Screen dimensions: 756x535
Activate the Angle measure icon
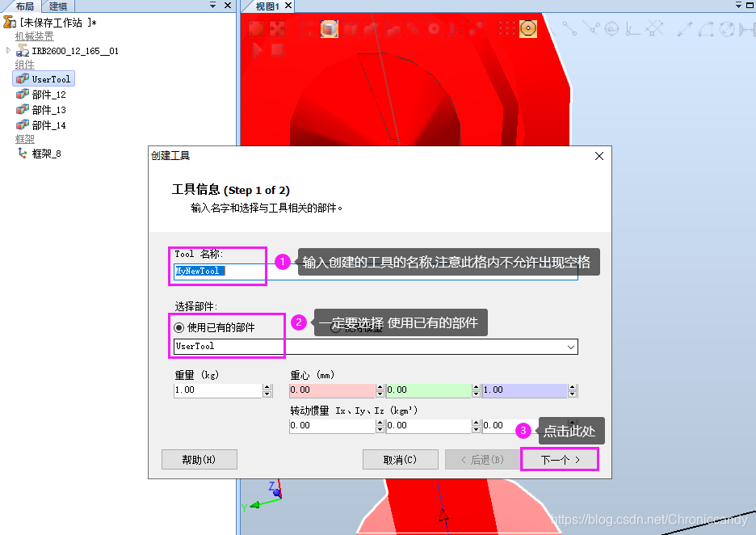tap(706, 29)
